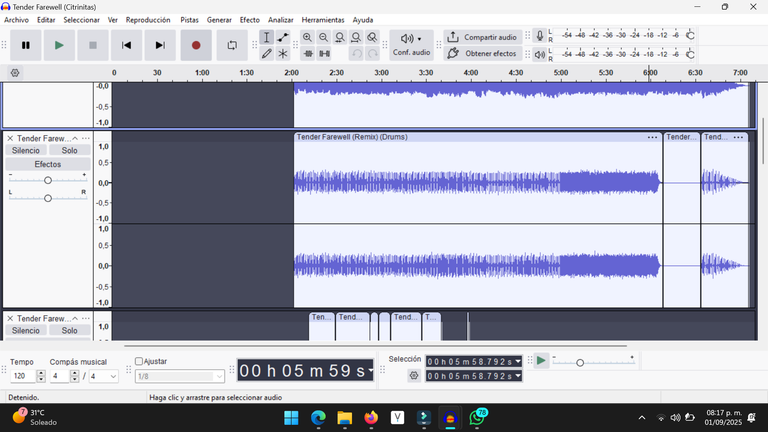This screenshot has height=432, width=768.
Task: Adjust the Drums track pan slider
Action: pos(48,198)
